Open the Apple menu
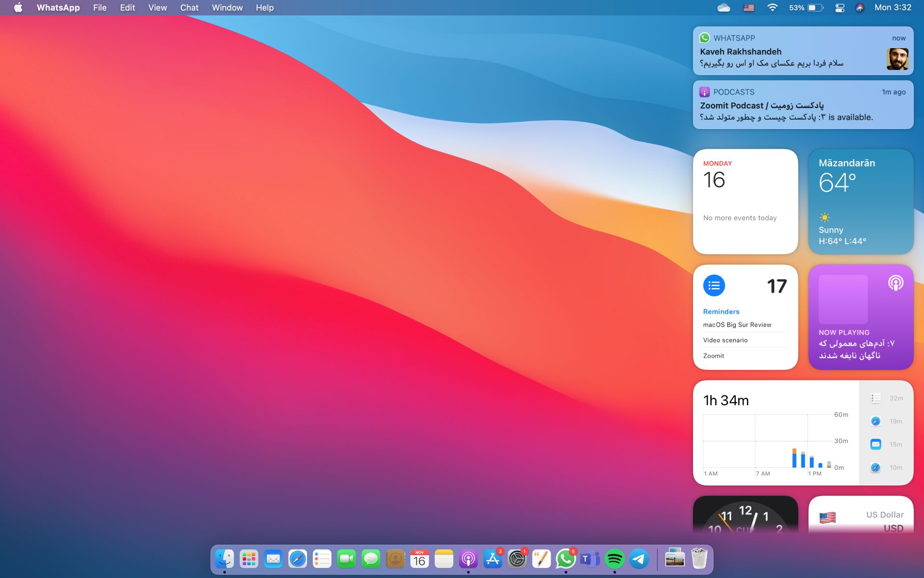The width and height of the screenshot is (924, 578). (x=18, y=8)
